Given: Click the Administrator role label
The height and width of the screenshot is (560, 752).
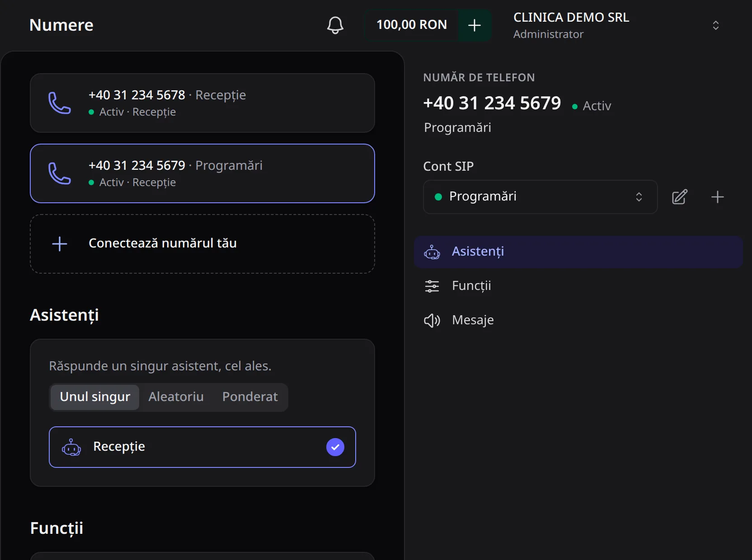Looking at the screenshot, I should (548, 34).
